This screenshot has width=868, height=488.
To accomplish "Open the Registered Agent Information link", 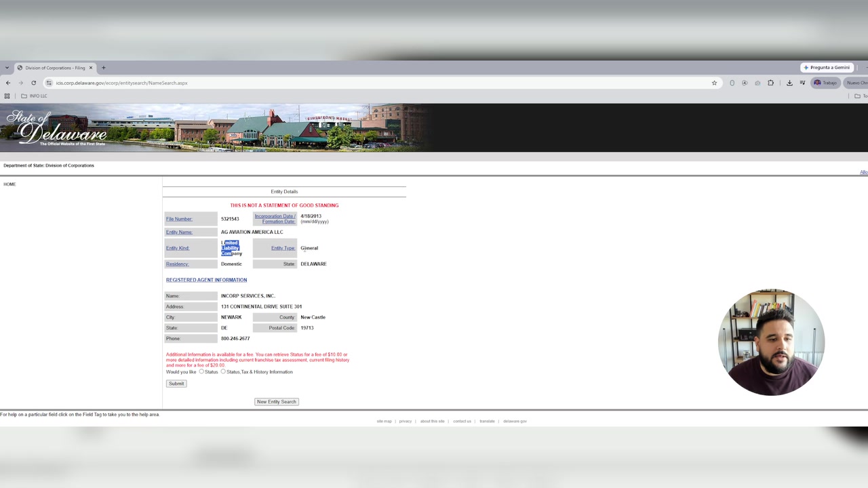I will click(206, 280).
